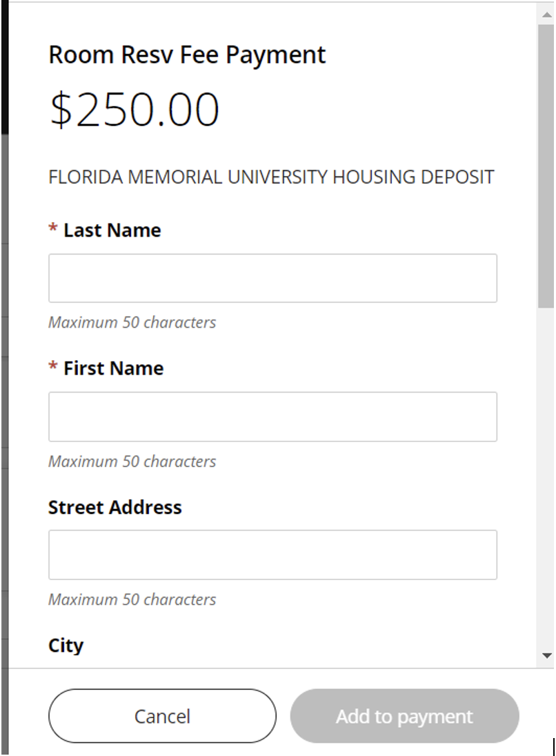Click the Florida Memorial University Housing Deposit text
The width and height of the screenshot is (556, 756).
coord(271,177)
